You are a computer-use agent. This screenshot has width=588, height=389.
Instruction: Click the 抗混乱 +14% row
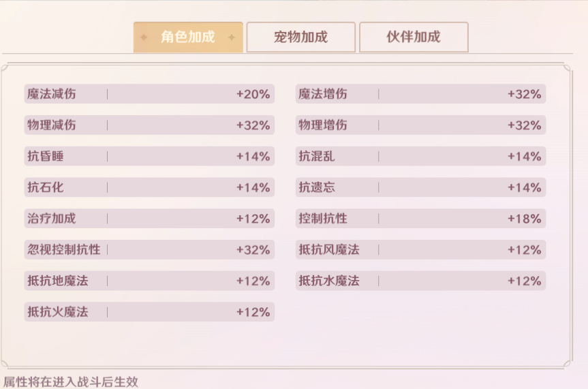pos(420,156)
